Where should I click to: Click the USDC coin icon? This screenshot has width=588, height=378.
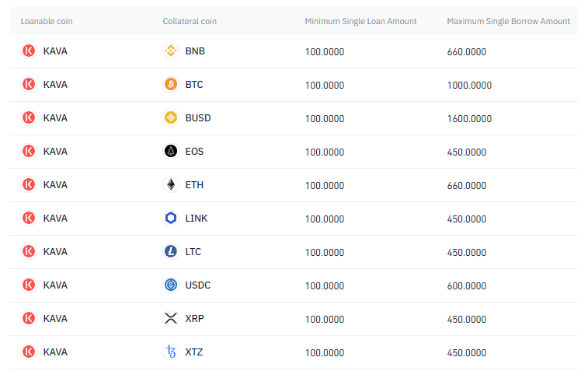point(171,285)
